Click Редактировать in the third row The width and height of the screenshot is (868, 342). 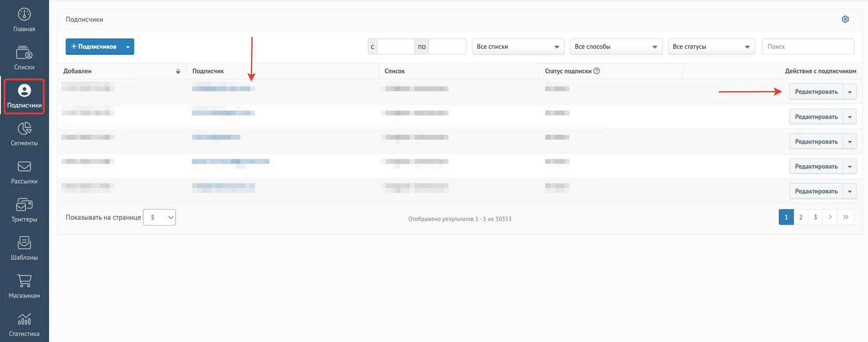pos(816,142)
